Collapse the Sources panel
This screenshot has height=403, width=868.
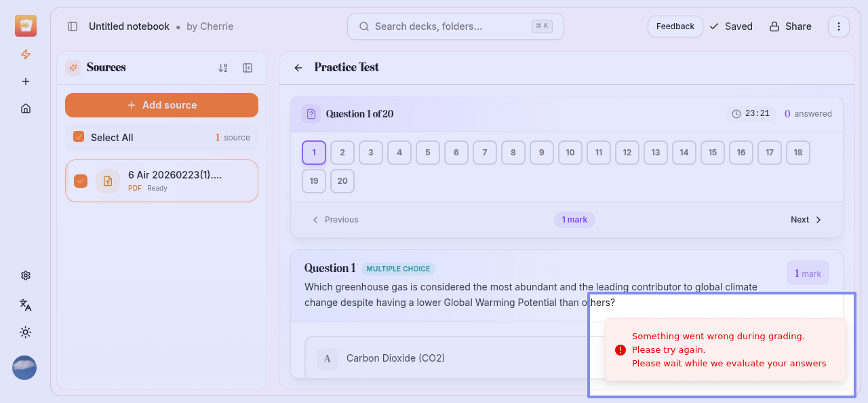click(x=248, y=68)
